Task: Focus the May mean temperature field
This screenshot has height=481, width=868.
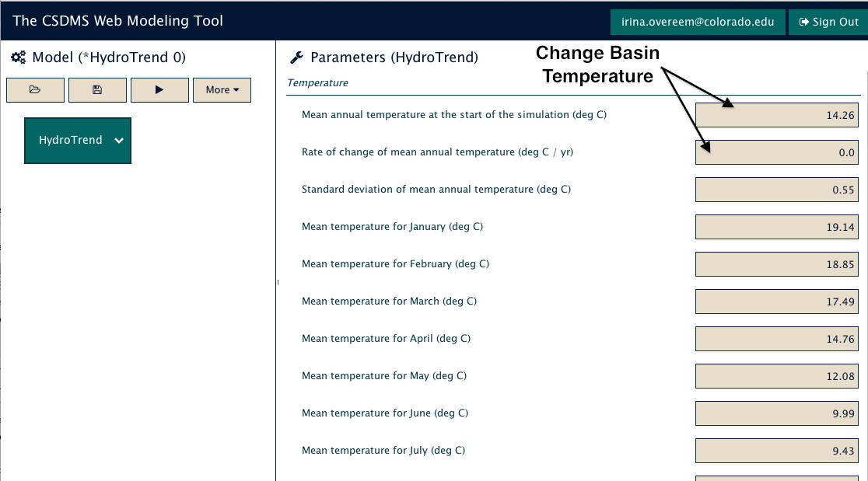Action: point(777,376)
